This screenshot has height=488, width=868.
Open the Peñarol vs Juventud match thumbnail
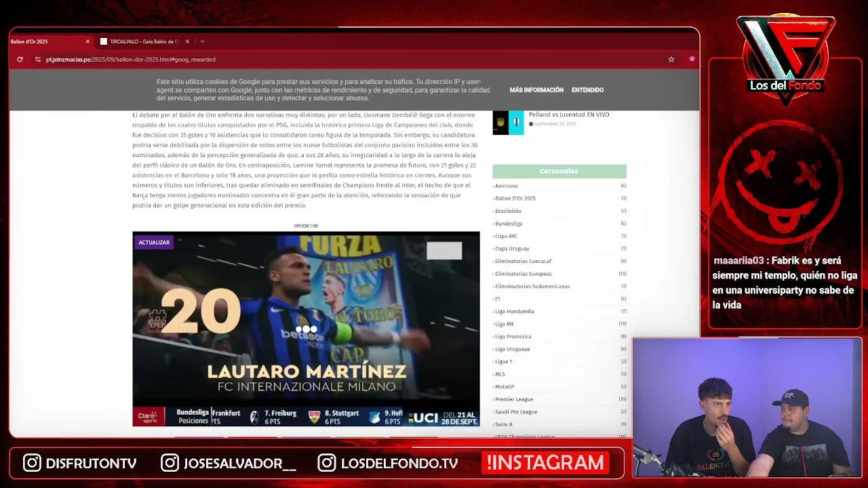pos(508,123)
